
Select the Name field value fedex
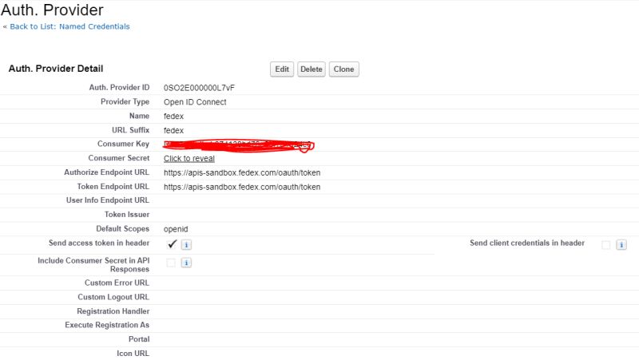[173, 117]
